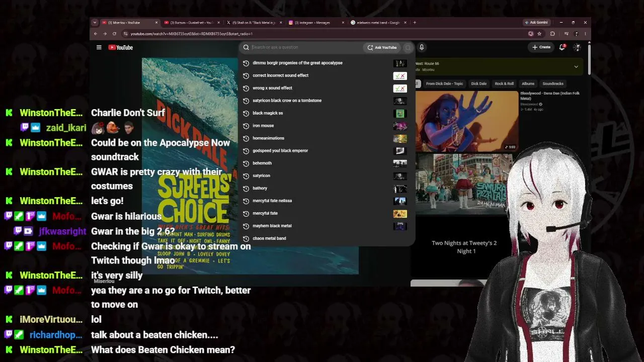Filter recommendations by Rock & Roll chip
The image size is (644, 362).
[504, 83]
